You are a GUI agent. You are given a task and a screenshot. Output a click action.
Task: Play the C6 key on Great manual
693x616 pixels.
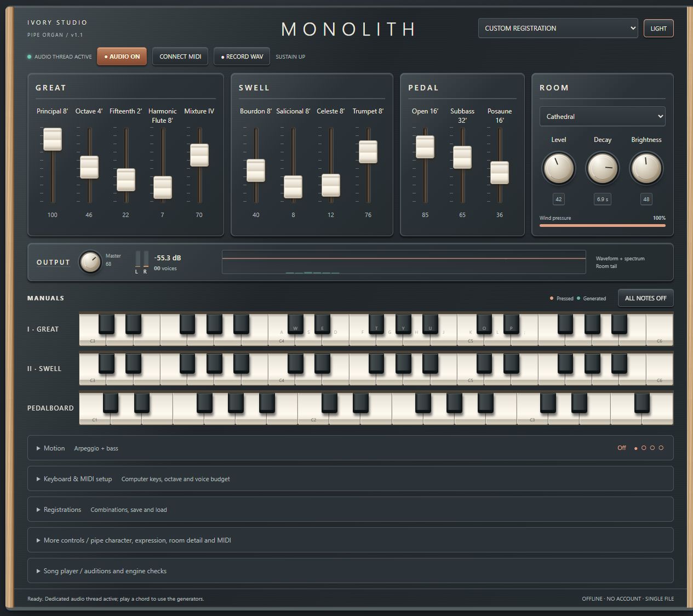(660, 339)
